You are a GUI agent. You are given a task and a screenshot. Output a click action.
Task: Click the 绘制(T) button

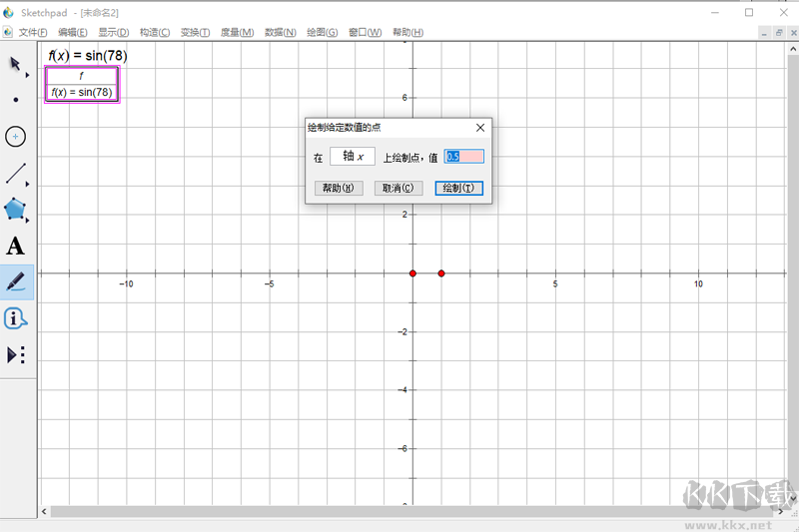(x=459, y=188)
